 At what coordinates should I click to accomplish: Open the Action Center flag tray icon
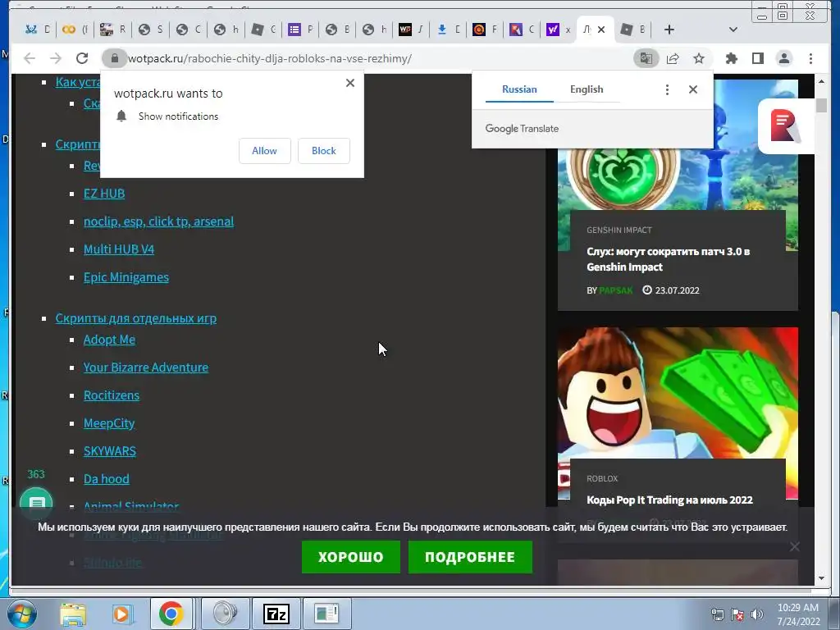737,614
